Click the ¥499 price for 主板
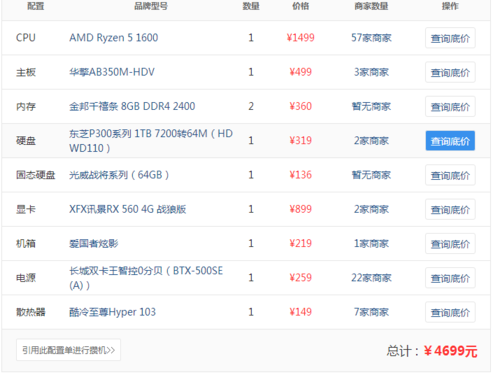 tap(300, 72)
